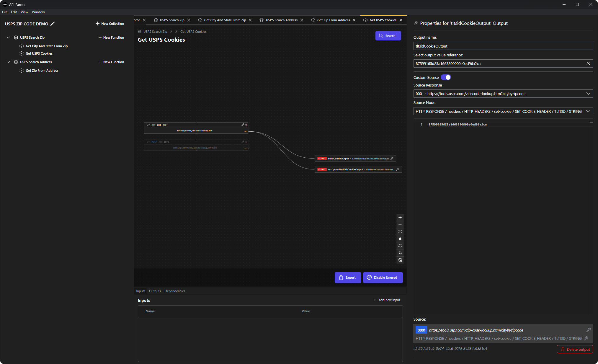Select the tltsidCookieOutput output node
This screenshot has width=598, height=364.
click(x=355, y=159)
